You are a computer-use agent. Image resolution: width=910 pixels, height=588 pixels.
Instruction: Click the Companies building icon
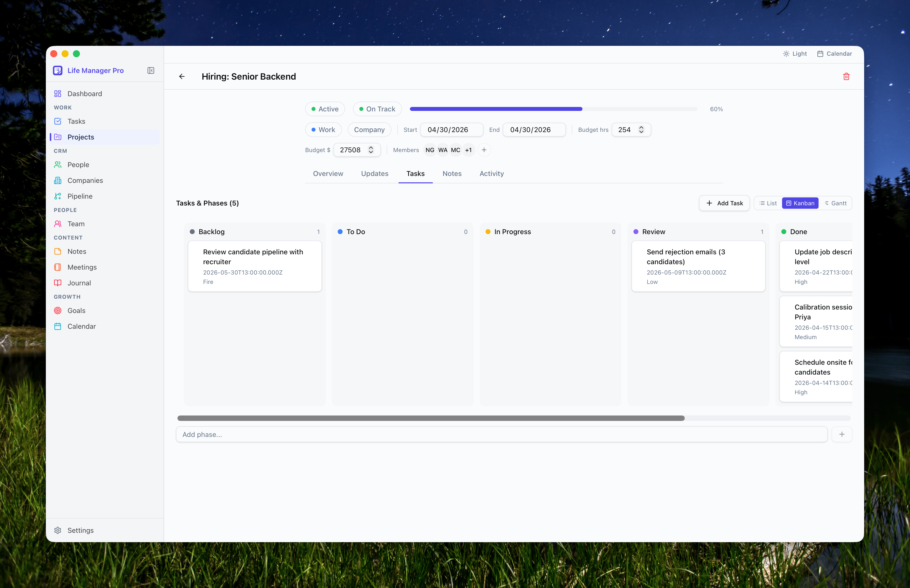58,181
